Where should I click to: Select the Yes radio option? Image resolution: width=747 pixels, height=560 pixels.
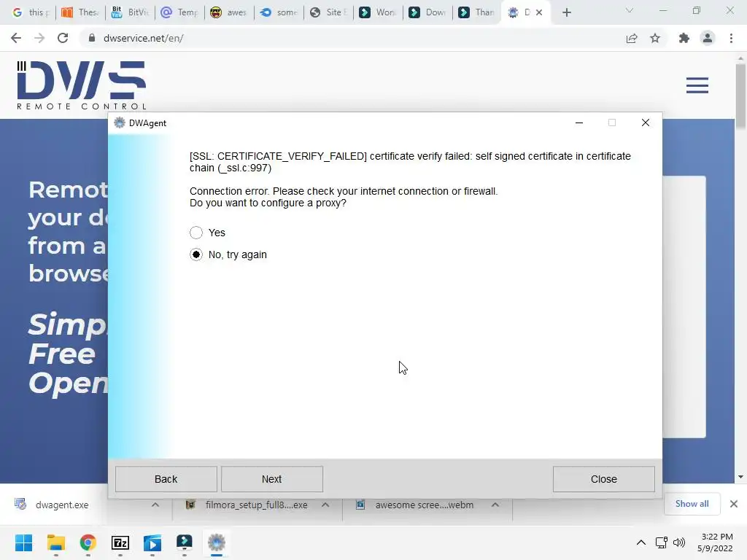196,233
